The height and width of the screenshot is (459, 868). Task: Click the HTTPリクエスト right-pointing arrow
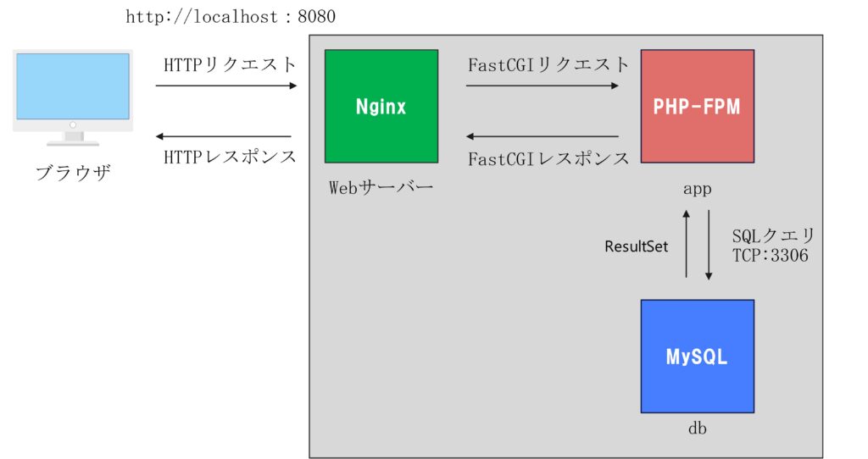226,86
